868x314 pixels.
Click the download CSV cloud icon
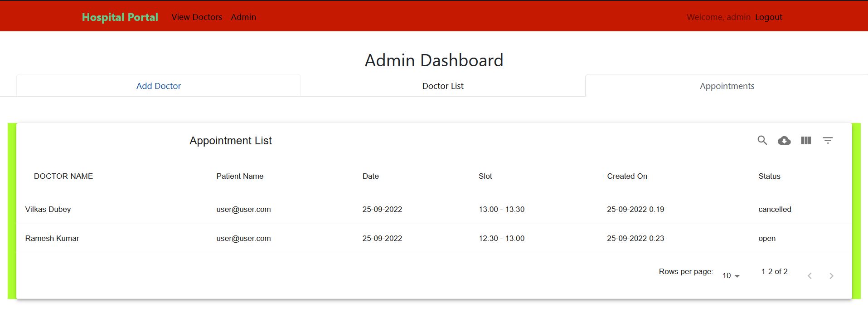(x=784, y=141)
